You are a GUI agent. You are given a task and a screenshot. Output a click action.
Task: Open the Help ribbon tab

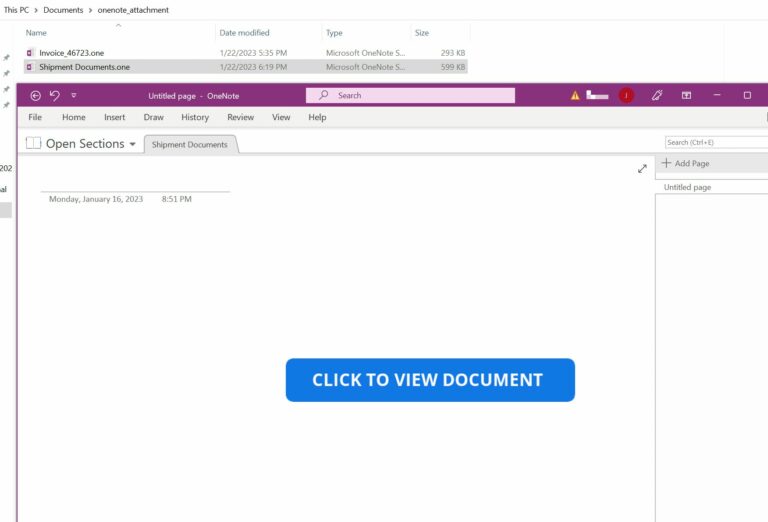[x=317, y=117]
